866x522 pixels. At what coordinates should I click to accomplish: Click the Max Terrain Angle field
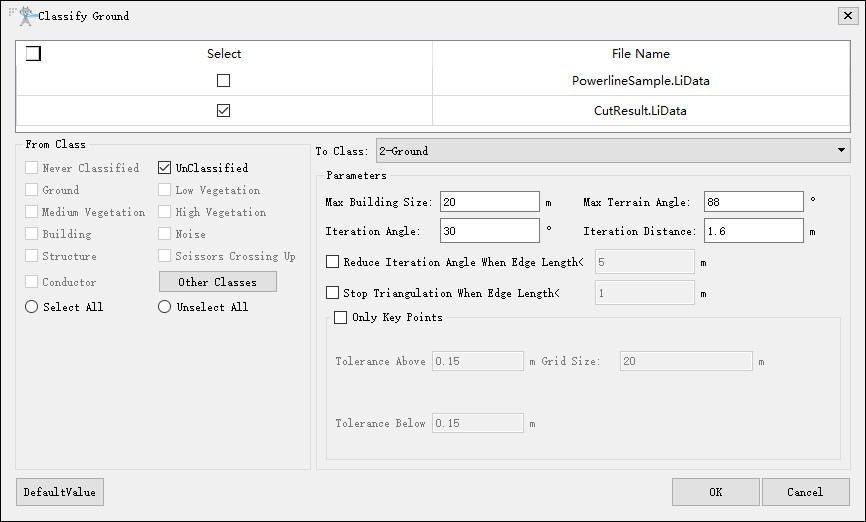(753, 202)
